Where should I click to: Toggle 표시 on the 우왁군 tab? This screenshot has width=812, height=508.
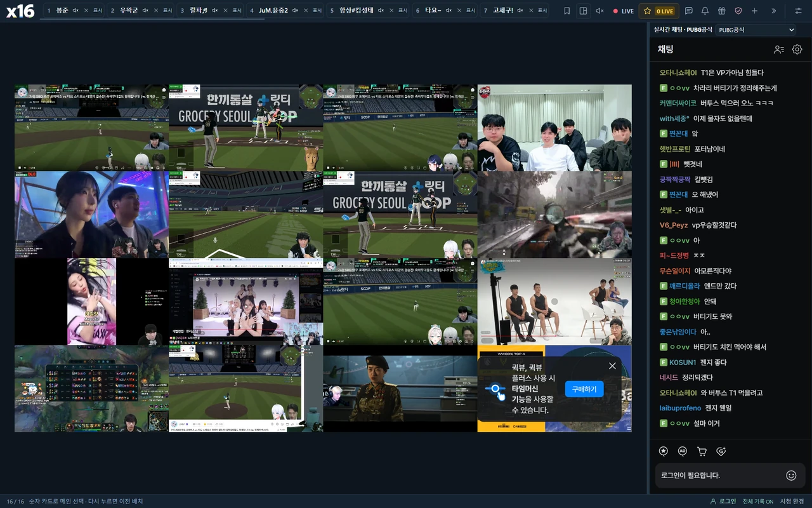pyautogui.click(x=167, y=11)
